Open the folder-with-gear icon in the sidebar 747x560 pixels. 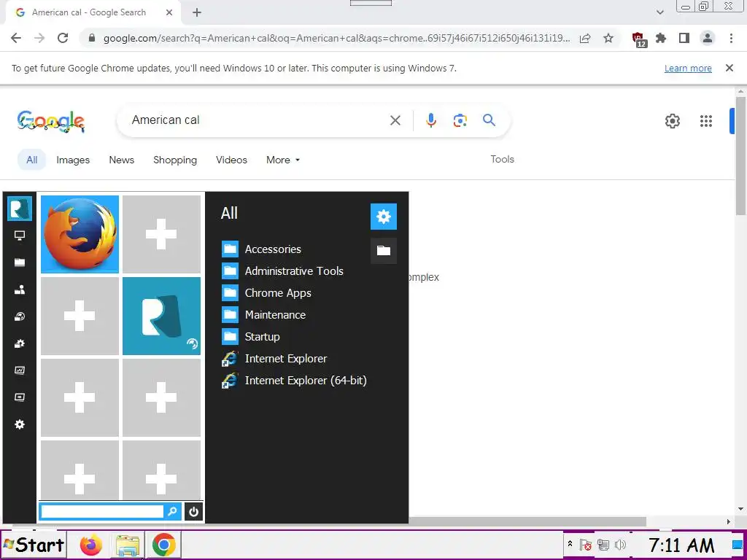(20, 343)
